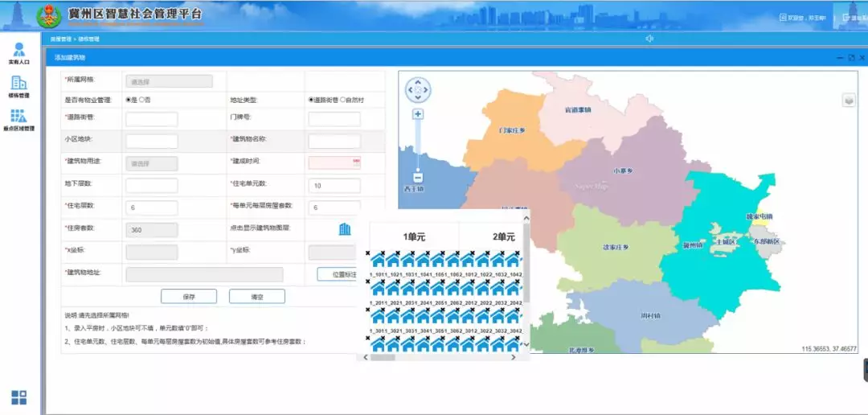Click the platform emblem logo in header
The image size is (868, 415).
point(49,16)
